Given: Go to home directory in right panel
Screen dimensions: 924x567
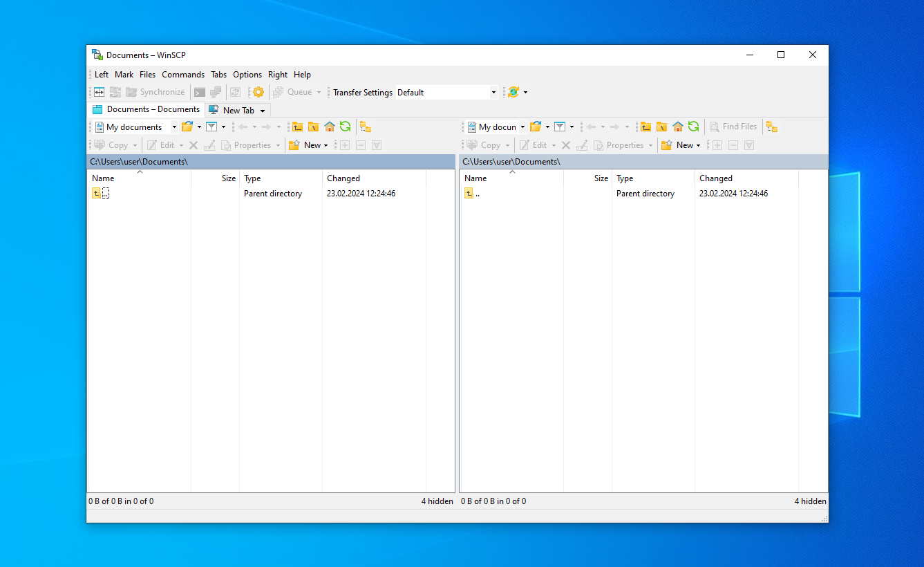Looking at the screenshot, I should click(678, 127).
